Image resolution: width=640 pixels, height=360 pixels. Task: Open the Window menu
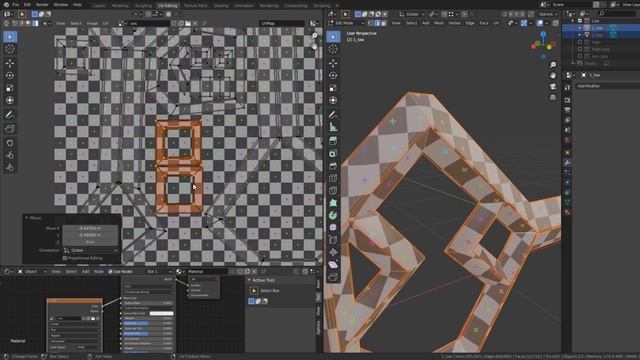click(61, 5)
